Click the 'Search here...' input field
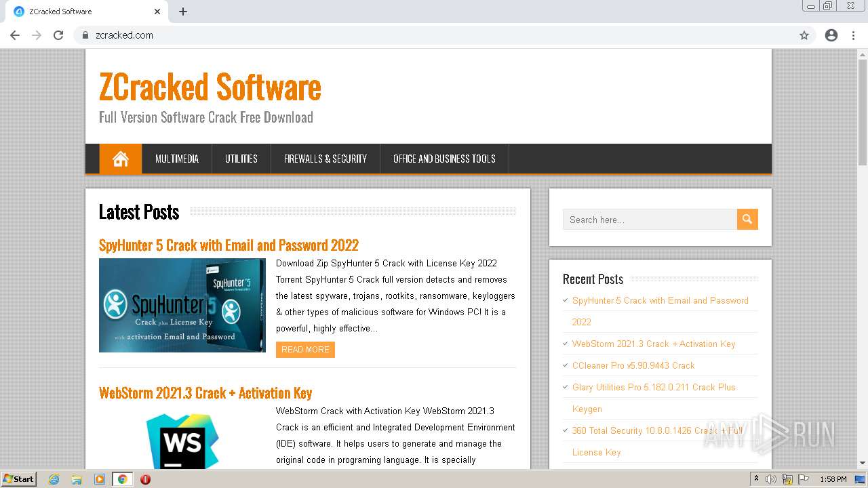Viewport: 868px width, 488px height. coord(650,220)
